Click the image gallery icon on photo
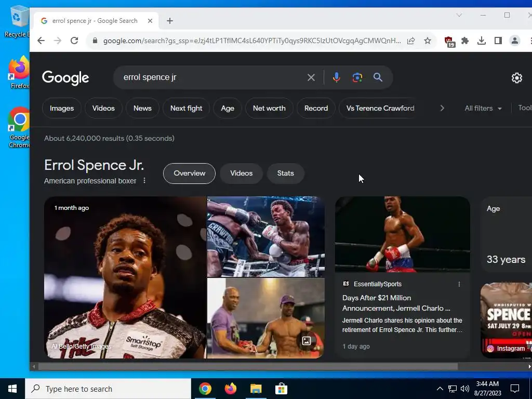The height and width of the screenshot is (399, 532). (307, 341)
